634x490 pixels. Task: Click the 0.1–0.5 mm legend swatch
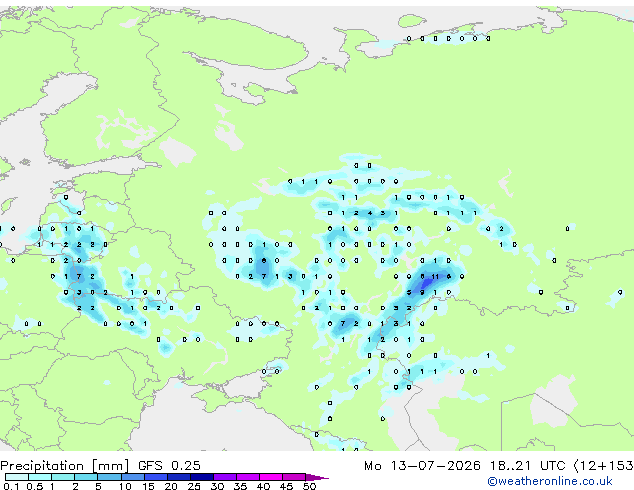[17, 477]
